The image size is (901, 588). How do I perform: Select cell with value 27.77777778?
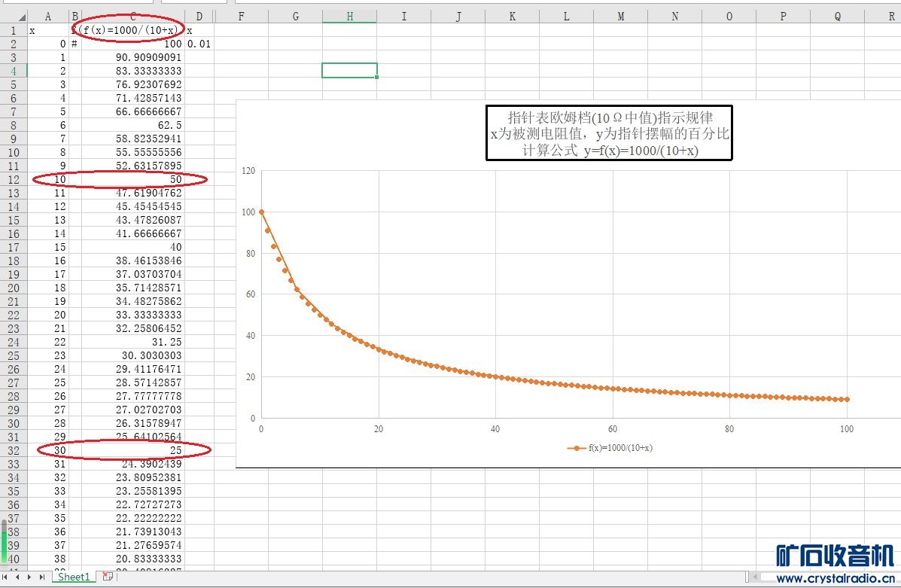point(132,396)
